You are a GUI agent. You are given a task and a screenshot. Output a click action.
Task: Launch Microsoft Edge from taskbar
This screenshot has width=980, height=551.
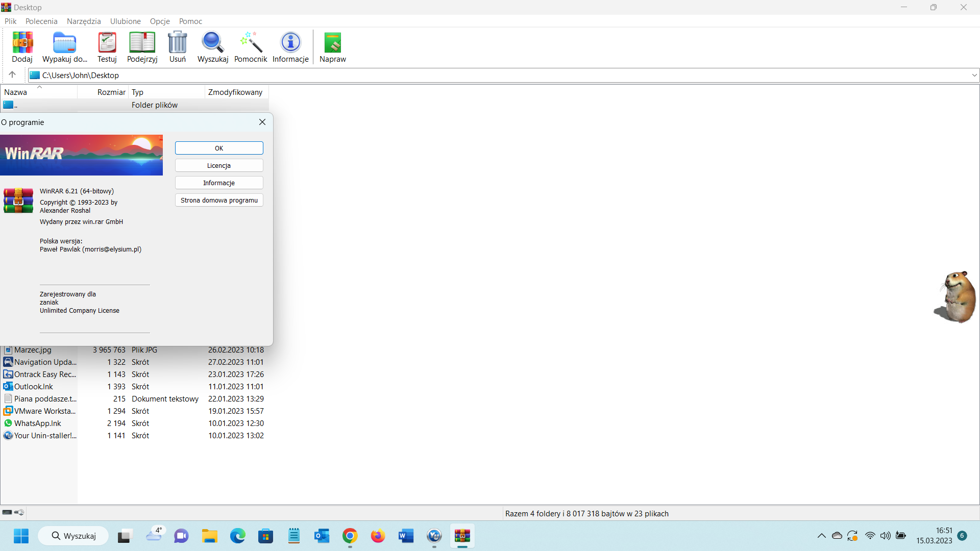pyautogui.click(x=238, y=536)
